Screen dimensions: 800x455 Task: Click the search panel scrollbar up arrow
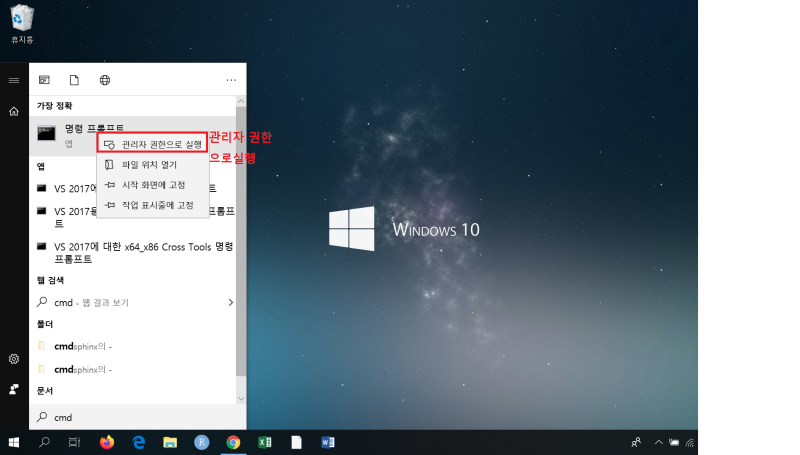[241, 101]
